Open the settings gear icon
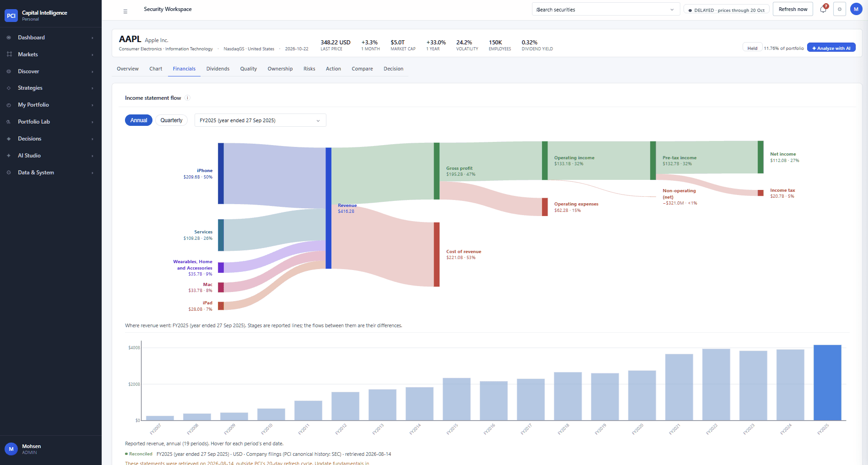Viewport: 868px width, 465px height. (840, 9)
